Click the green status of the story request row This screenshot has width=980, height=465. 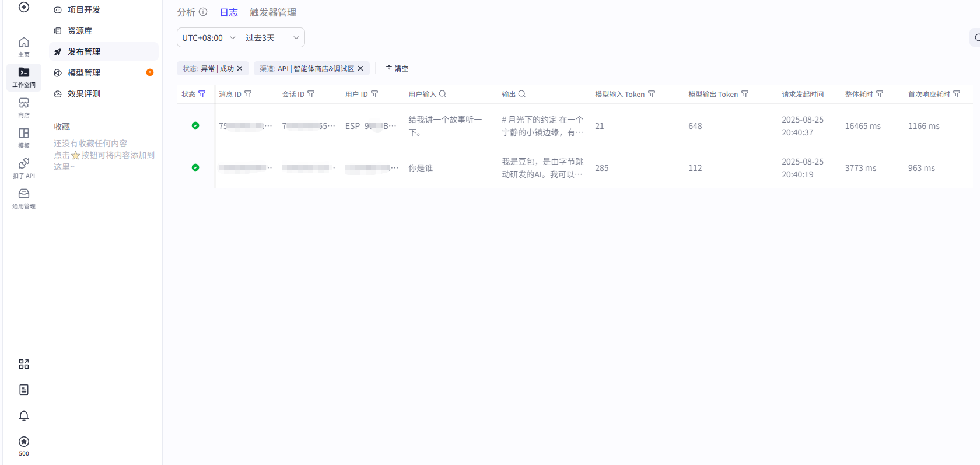tap(195, 125)
